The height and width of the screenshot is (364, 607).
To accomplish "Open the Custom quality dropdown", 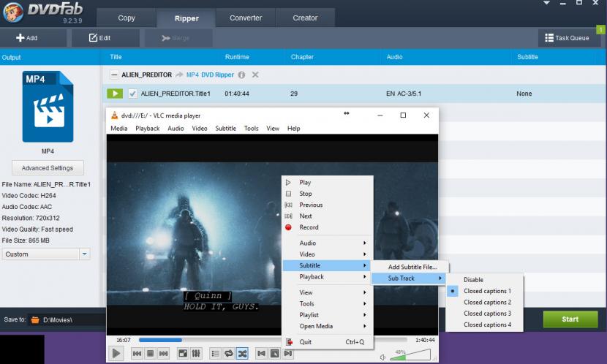I will (84, 254).
